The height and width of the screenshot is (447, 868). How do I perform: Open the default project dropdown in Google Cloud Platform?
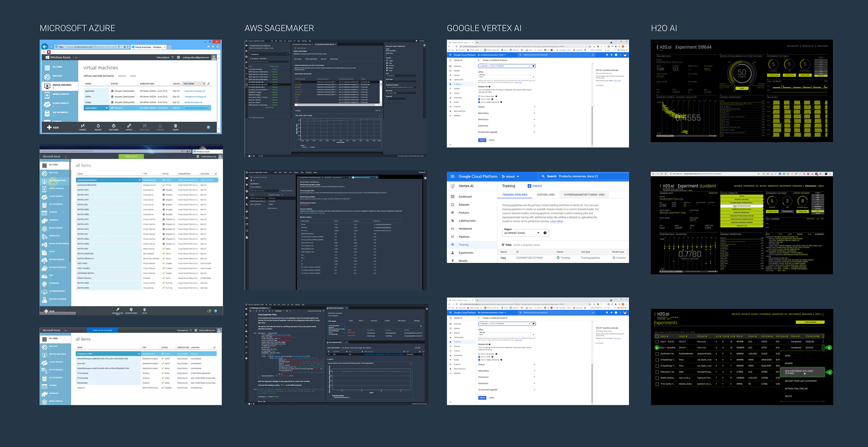[x=511, y=176]
